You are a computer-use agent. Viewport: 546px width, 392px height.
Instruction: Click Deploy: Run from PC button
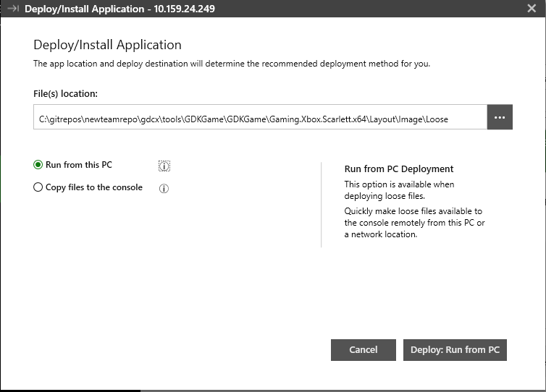455,350
